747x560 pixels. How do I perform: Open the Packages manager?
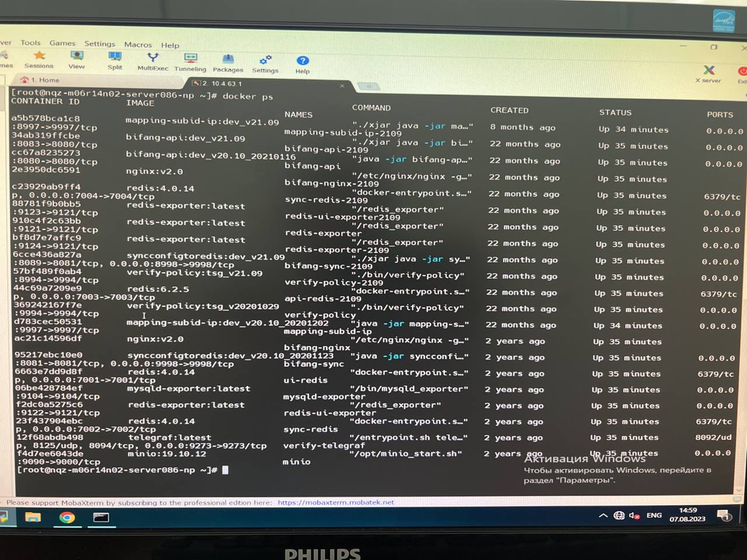click(x=228, y=61)
